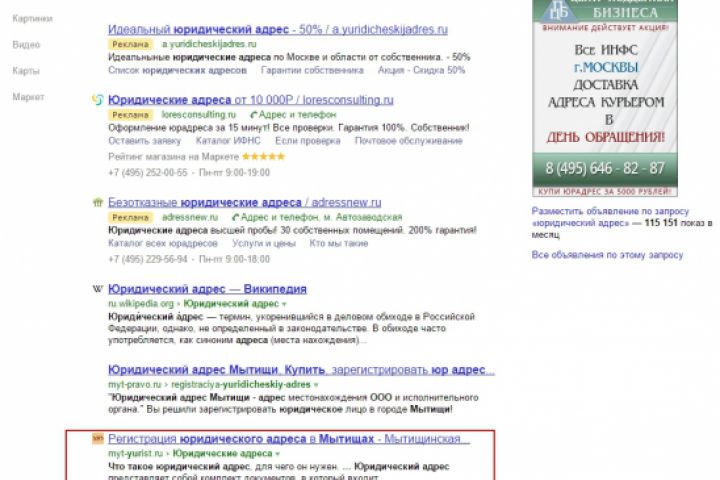
Task: Open loresconsulting 'Адрес и телефон' link
Action: [x=298, y=114]
